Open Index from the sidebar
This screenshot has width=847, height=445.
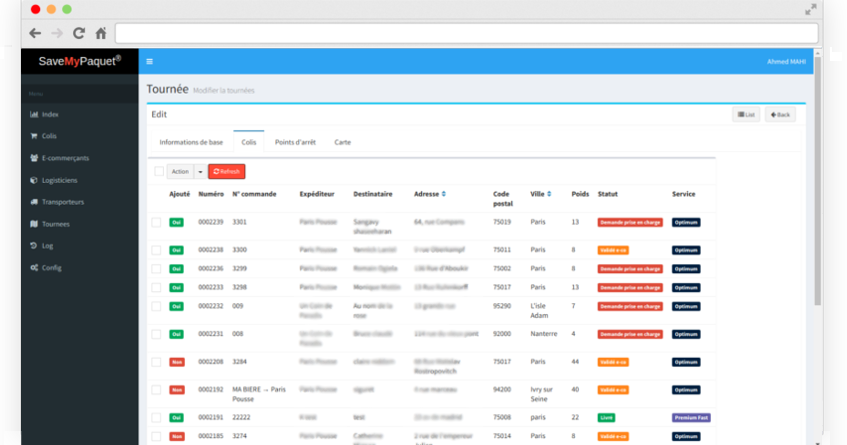(x=50, y=114)
